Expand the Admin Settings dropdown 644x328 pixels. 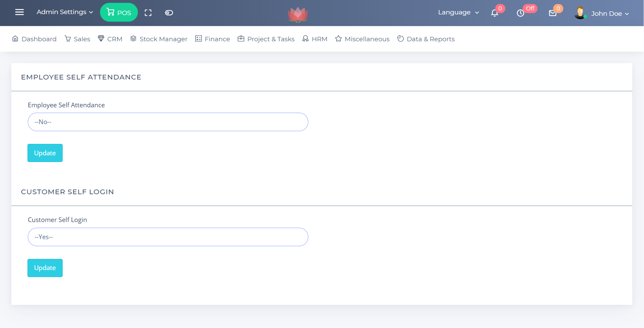pos(65,12)
